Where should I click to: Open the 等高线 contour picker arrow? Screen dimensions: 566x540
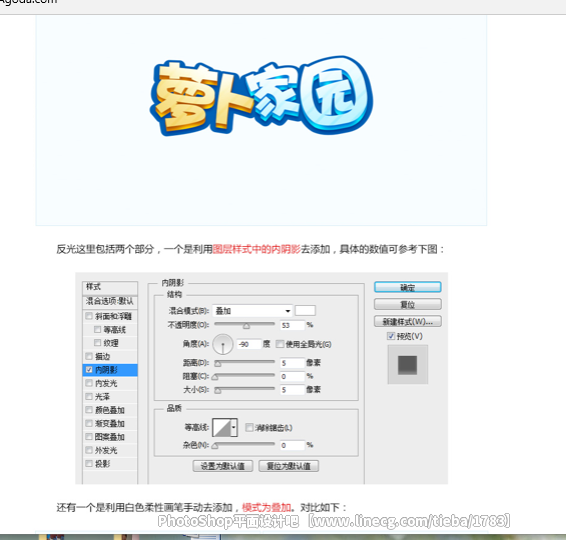pyautogui.click(x=234, y=427)
